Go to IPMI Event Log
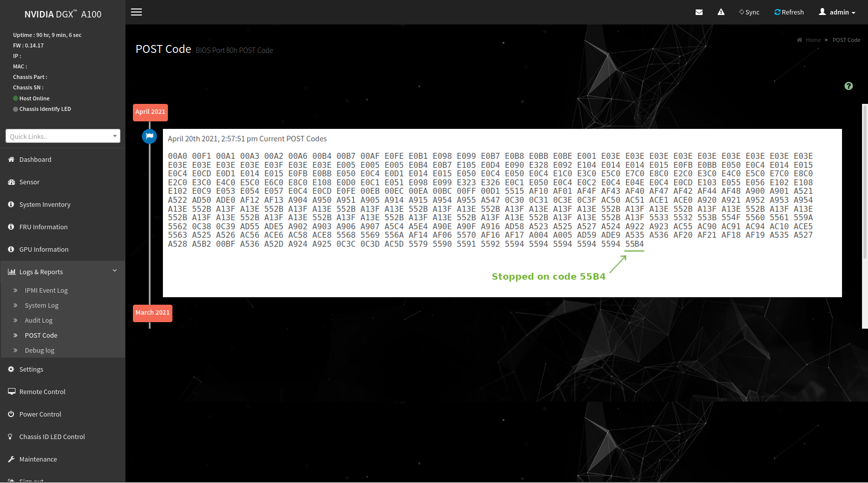This screenshot has width=868, height=483. (46, 290)
